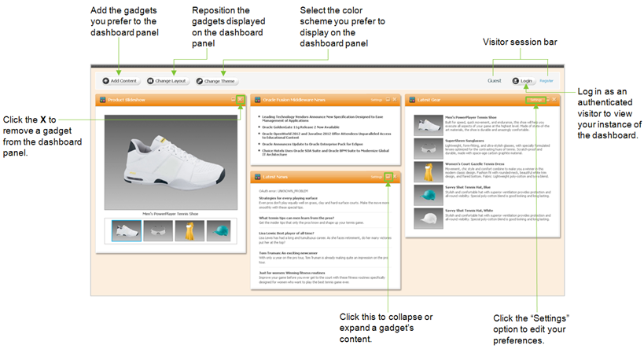Close the Oracle Fusion Middleware News gadget
Image resolution: width=644 pixels, height=349 pixels.
395,99
